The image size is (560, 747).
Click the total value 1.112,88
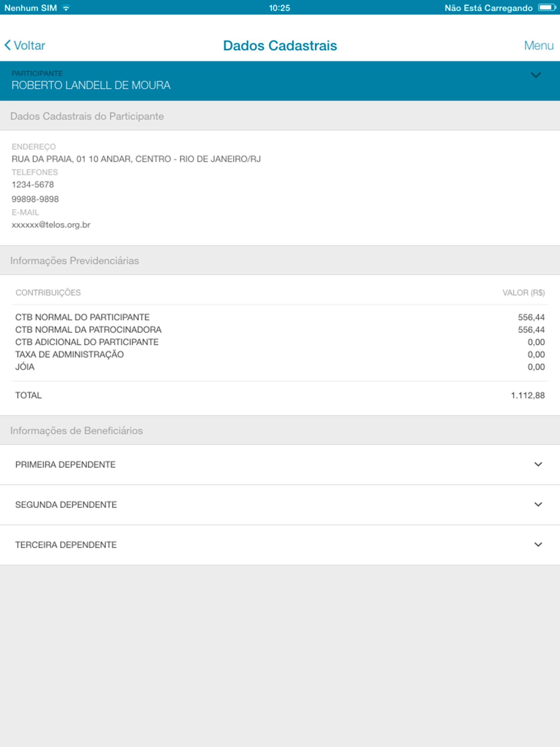(x=527, y=395)
